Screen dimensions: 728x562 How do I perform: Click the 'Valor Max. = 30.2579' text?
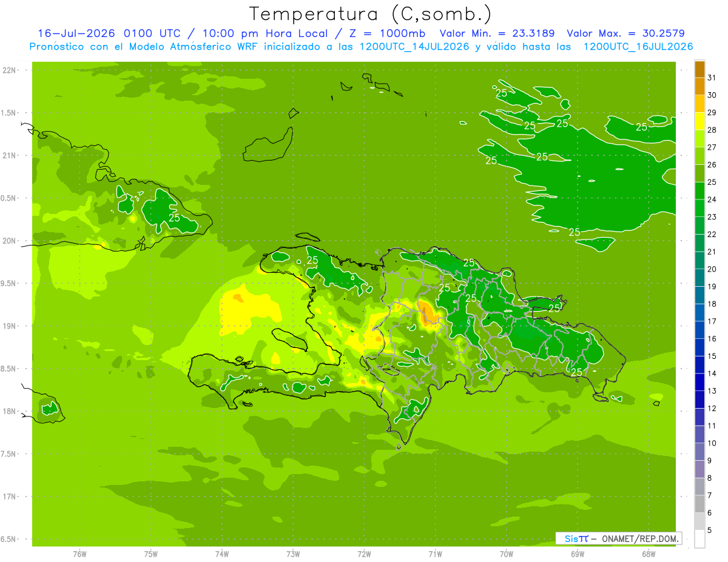tap(626, 33)
